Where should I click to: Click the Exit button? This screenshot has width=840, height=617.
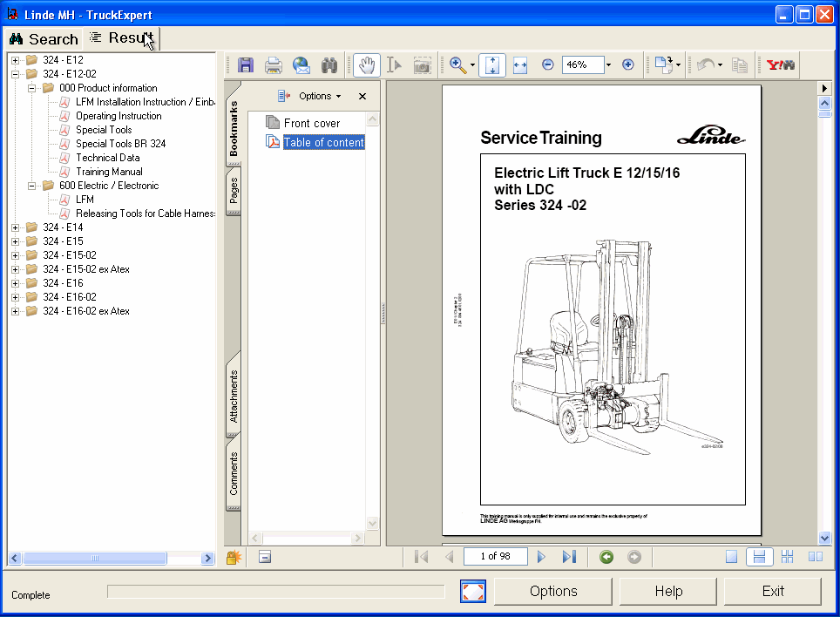click(773, 591)
